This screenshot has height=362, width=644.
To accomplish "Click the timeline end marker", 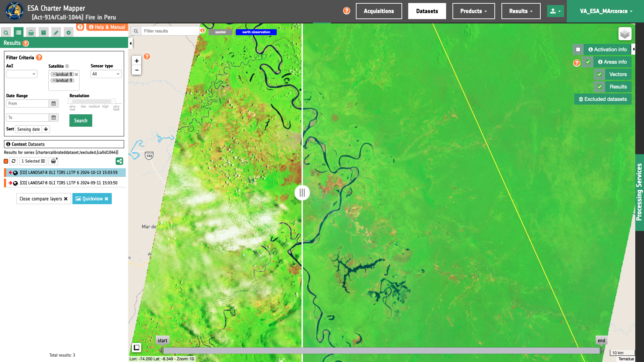I will [x=601, y=341].
